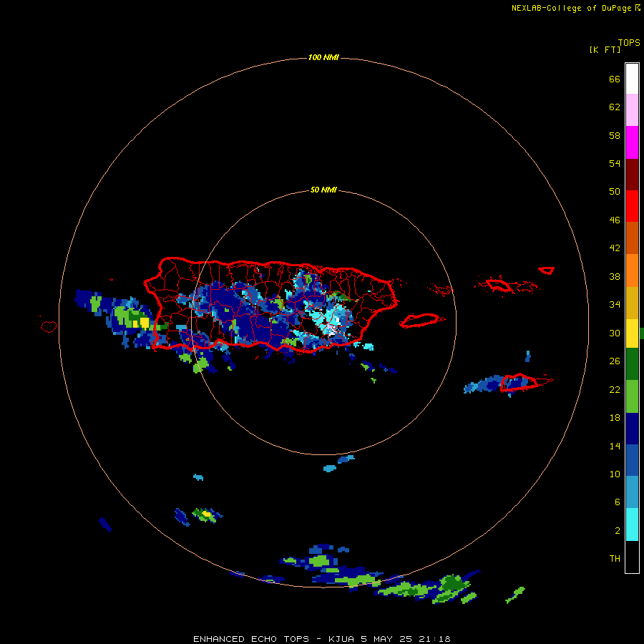Image resolution: width=644 pixels, height=644 pixels.
Task: Click the 22 value on the legend
Action: point(615,390)
